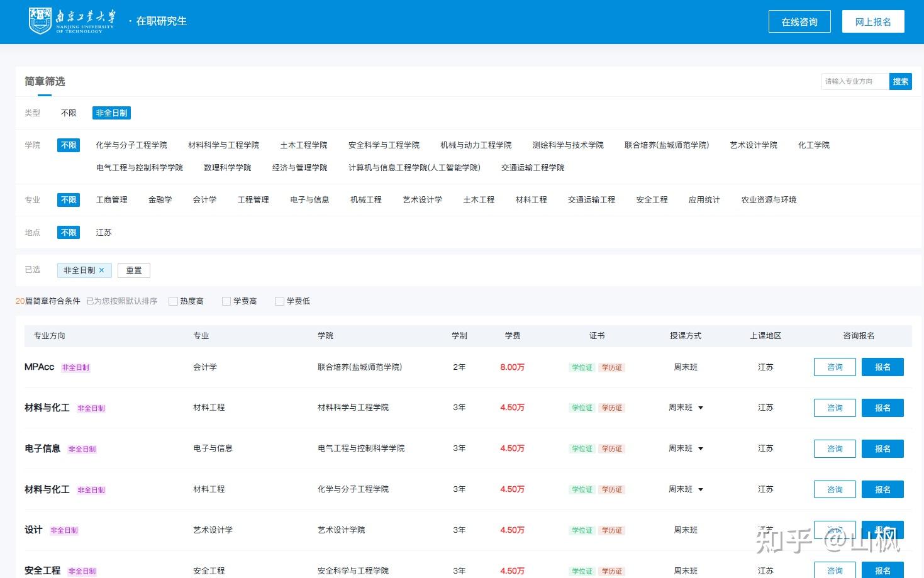
Task: Remove the 非全日制 selected filter tag
Action: 101,270
